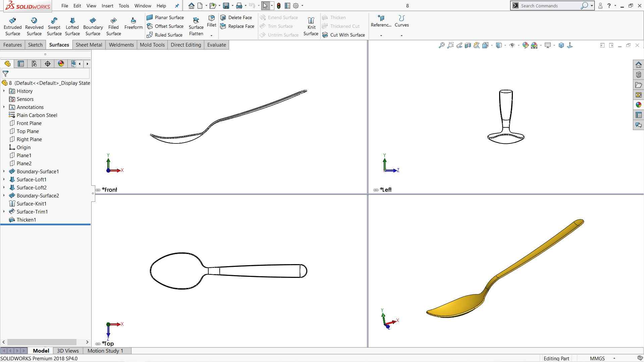This screenshot has width=644, height=362.
Task: Select the Thicken1 feature
Action: (x=26, y=220)
